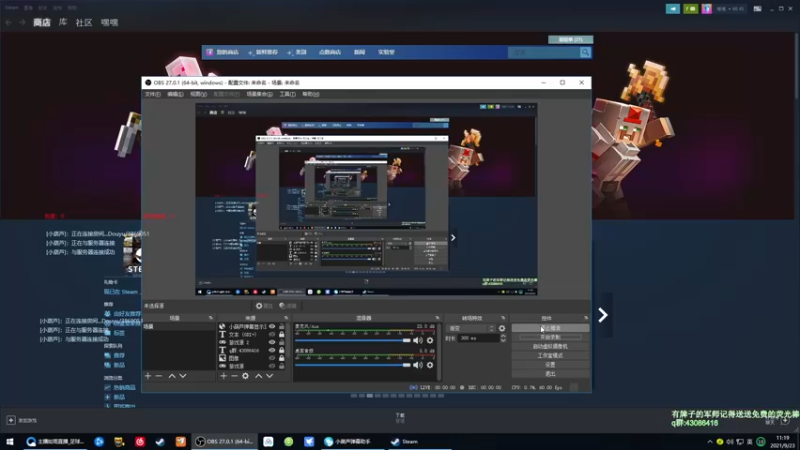
Task: Pop out Audio Mixer dock panel icon
Action: tap(437, 318)
